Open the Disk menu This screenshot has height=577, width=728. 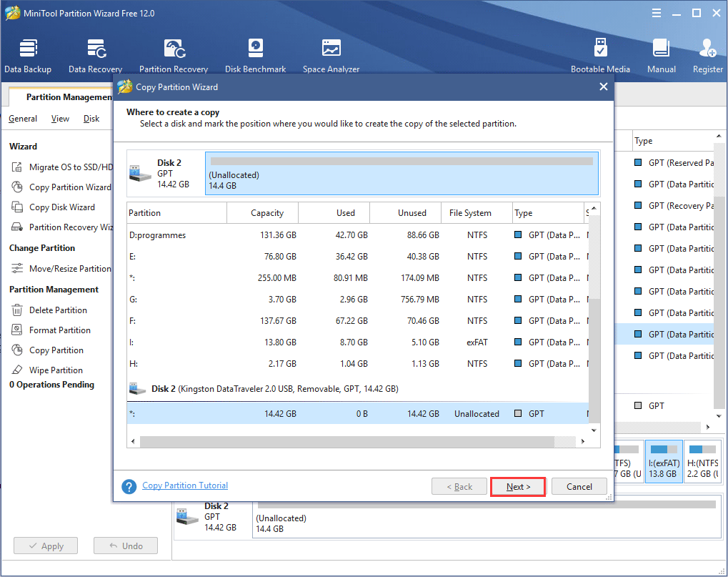coord(91,119)
